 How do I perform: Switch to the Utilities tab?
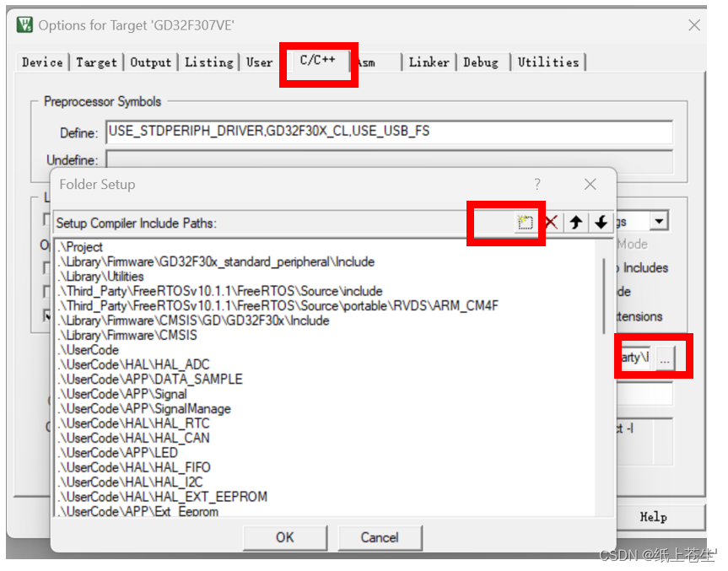(x=549, y=62)
